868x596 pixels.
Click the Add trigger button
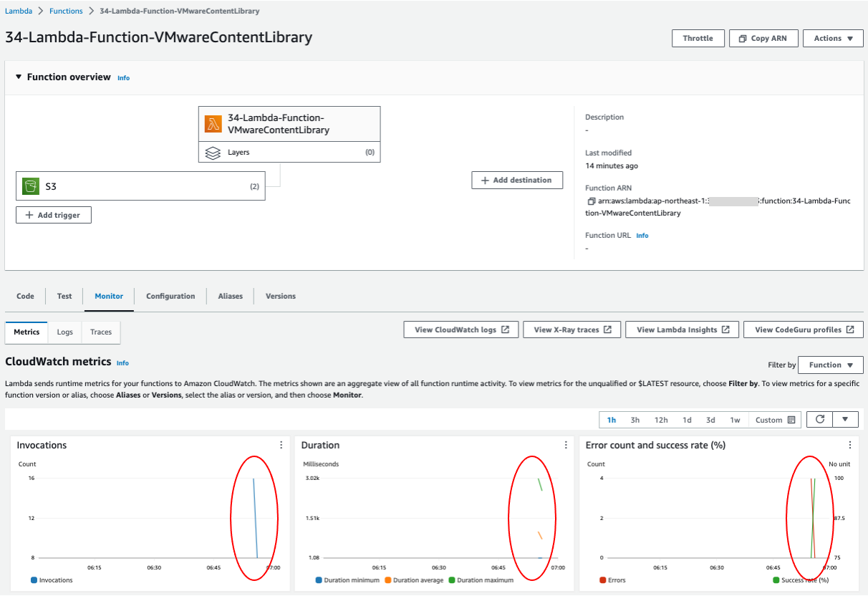point(54,215)
